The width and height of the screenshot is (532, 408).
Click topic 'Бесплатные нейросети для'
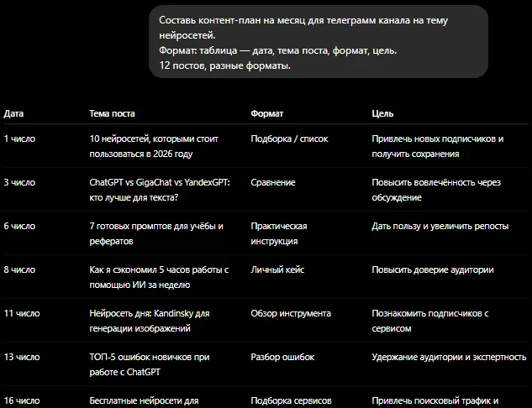pyautogui.click(x=144, y=401)
